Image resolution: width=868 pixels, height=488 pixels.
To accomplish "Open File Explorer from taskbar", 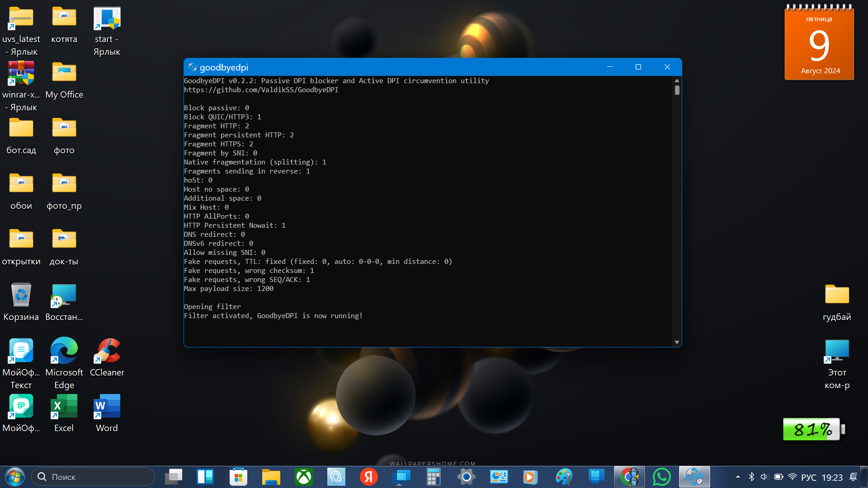I will click(x=271, y=477).
